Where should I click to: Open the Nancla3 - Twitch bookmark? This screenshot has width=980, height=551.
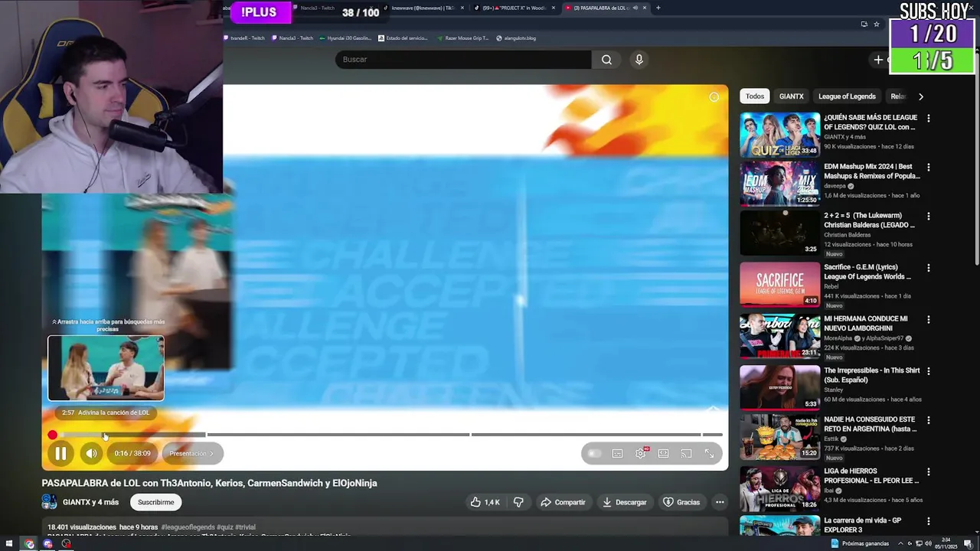[x=292, y=37]
